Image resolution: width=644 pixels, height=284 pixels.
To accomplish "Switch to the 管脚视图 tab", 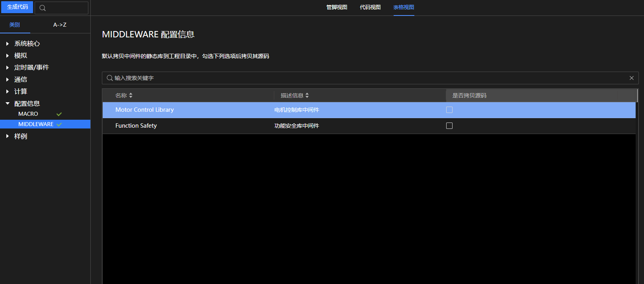I will point(337,7).
